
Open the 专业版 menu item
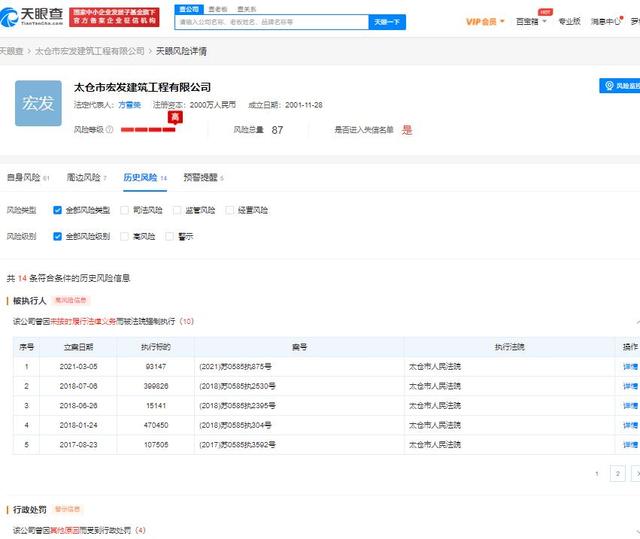[x=569, y=21]
